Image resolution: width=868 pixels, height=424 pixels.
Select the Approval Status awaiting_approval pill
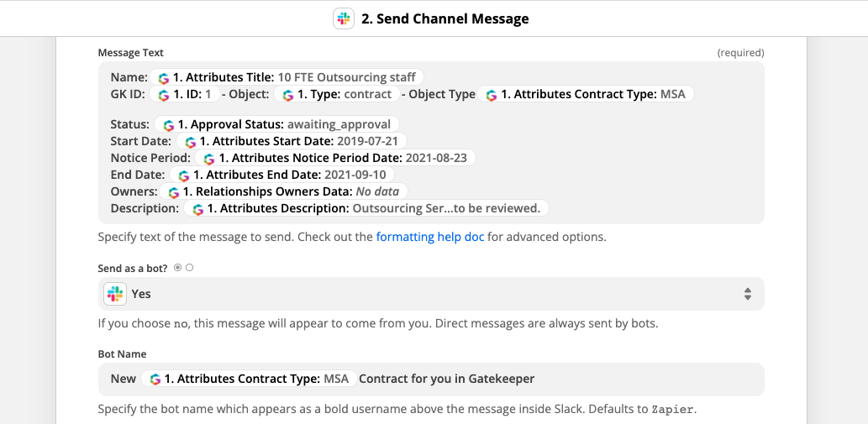(276, 124)
